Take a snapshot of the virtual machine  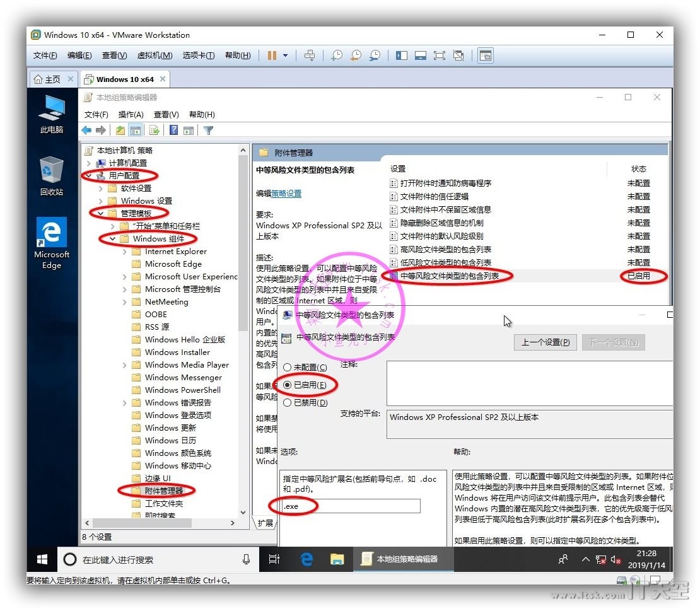[x=337, y=55]
